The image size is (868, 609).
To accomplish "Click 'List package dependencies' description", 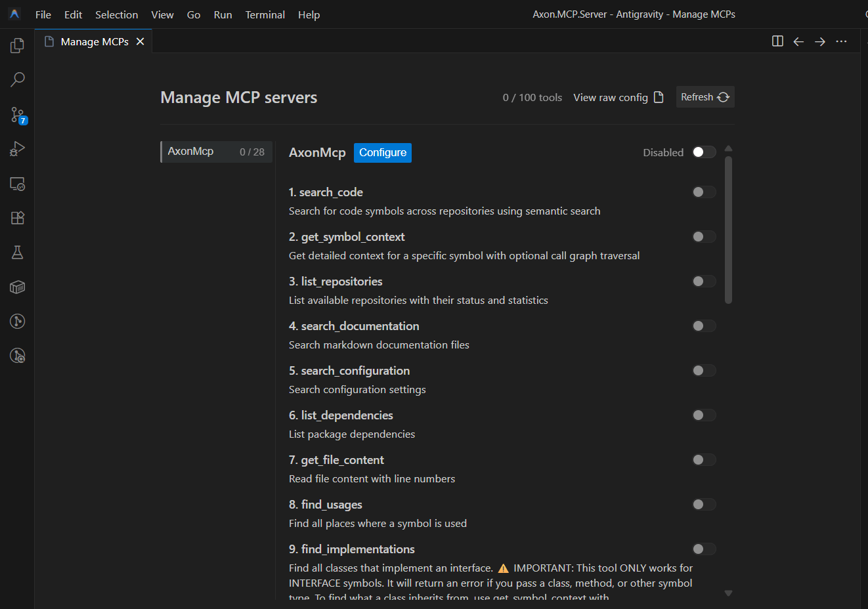I will 352,434.
